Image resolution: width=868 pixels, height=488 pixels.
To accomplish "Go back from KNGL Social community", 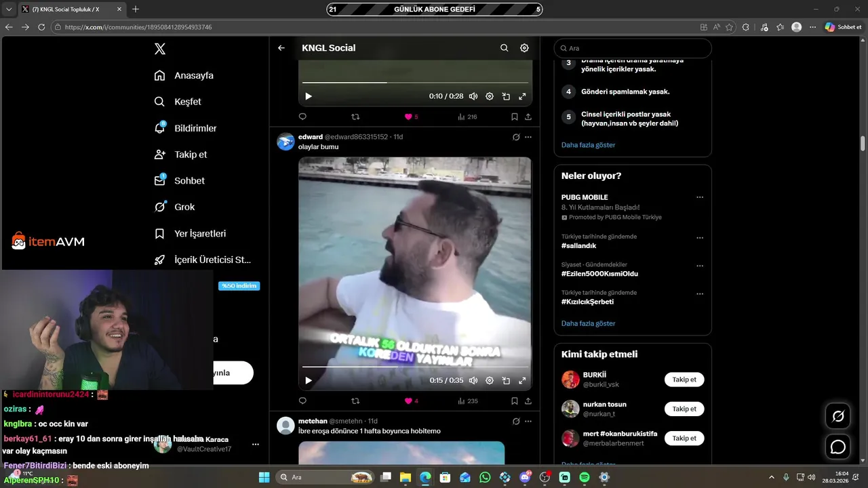I will click(281, 48).
